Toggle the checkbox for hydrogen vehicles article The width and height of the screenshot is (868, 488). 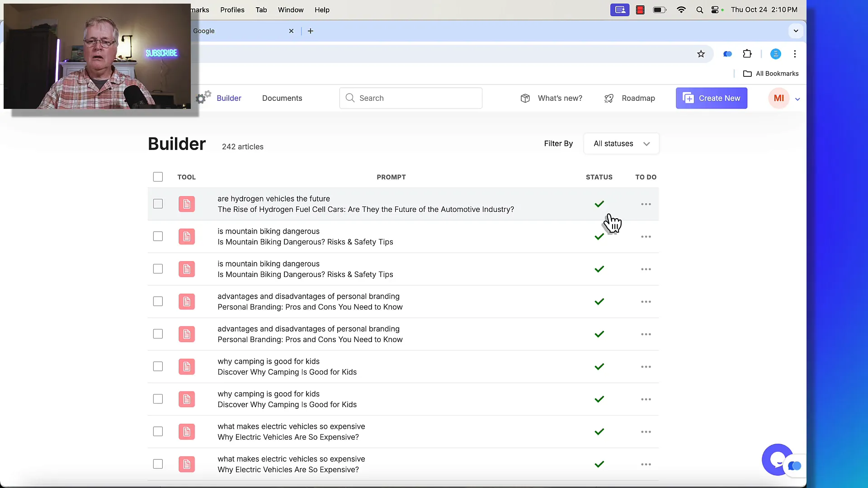point(157,204)
